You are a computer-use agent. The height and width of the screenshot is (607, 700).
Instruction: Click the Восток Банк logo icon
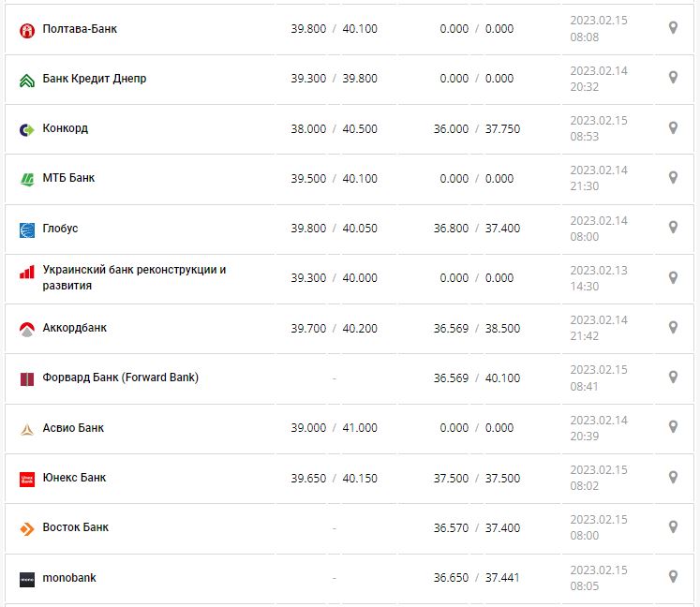pyautogui.click(x=27, y=529)
